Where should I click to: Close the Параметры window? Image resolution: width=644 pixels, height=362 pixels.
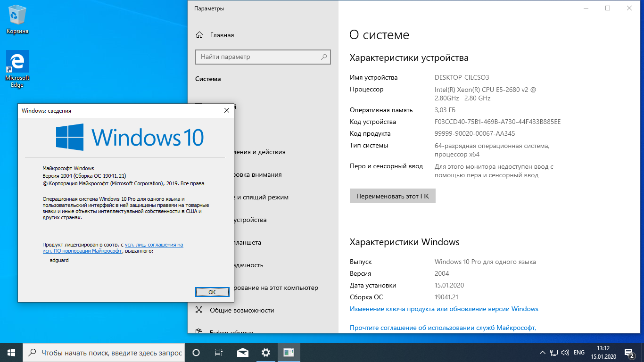pos(629,8)
